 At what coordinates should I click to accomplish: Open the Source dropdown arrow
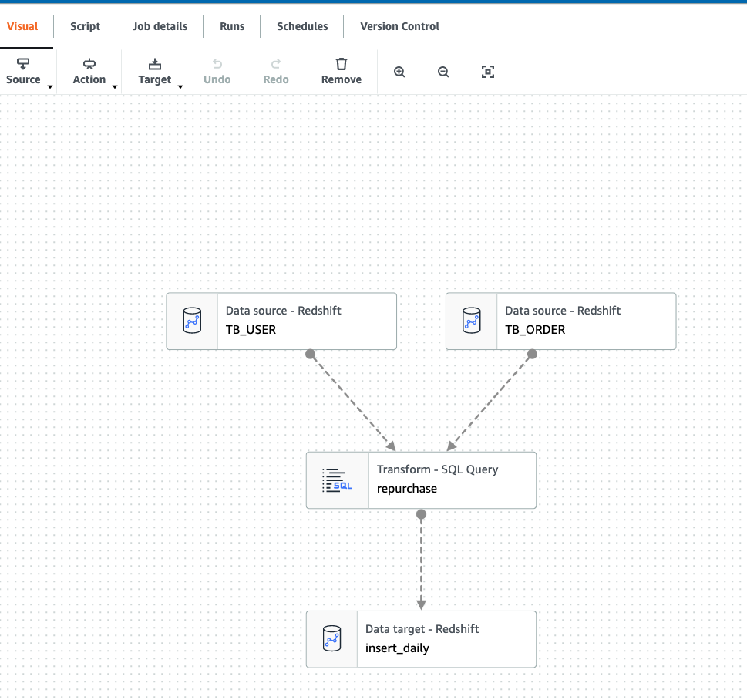[50, 86]
